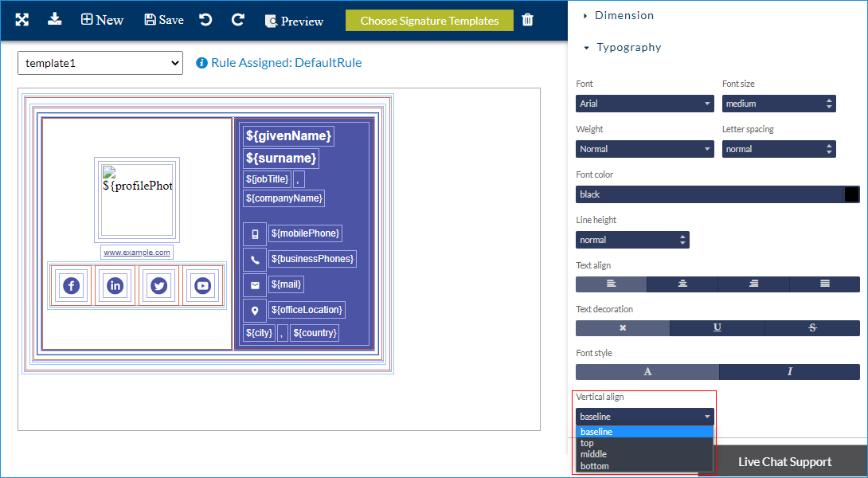Click the download icon in toolbar
The width and height of the screenshot is (868, 478).
coord(54,19)
